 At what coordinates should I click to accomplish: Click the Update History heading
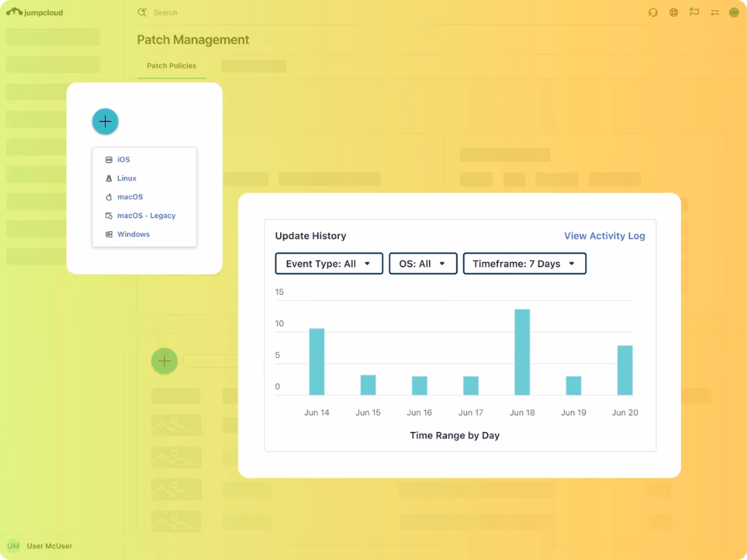(311, 236)
